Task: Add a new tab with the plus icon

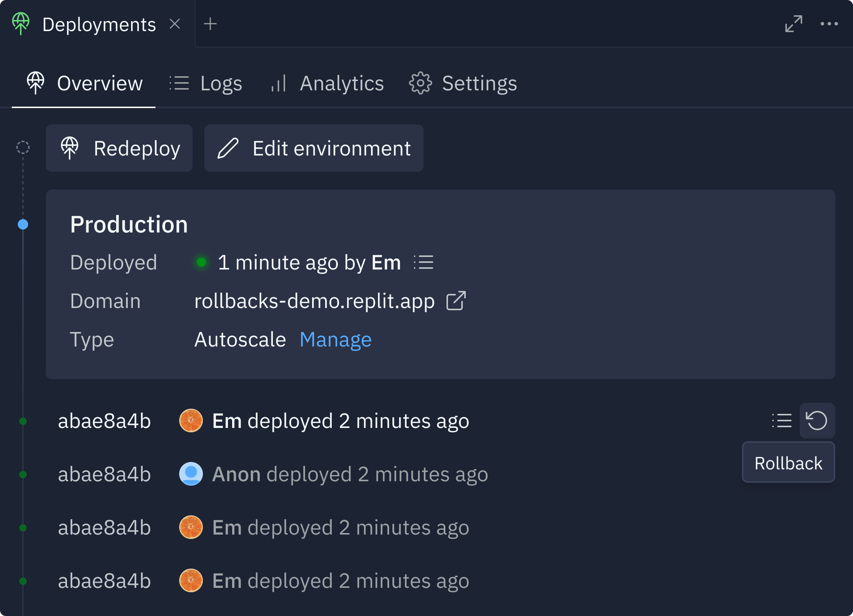Action: click(210, 24)
